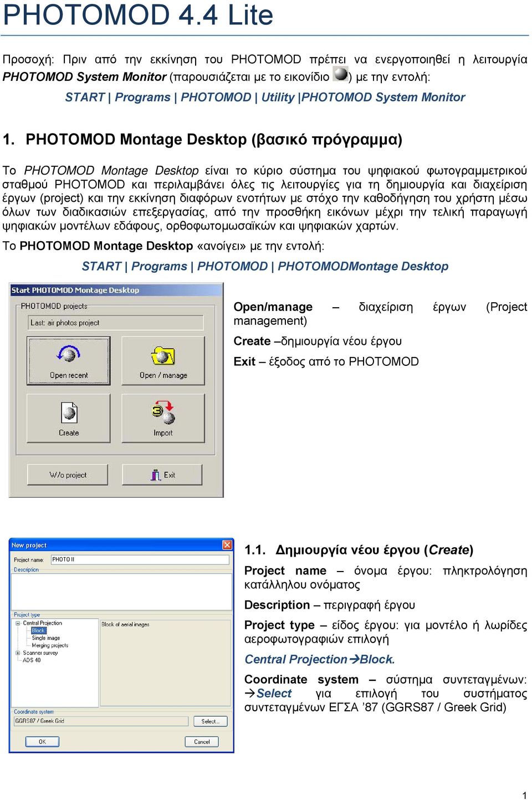Collapse the Central Projection tree node
This screenshot has height=800, width=532.
pyautogui.click(x=18, y=623)
